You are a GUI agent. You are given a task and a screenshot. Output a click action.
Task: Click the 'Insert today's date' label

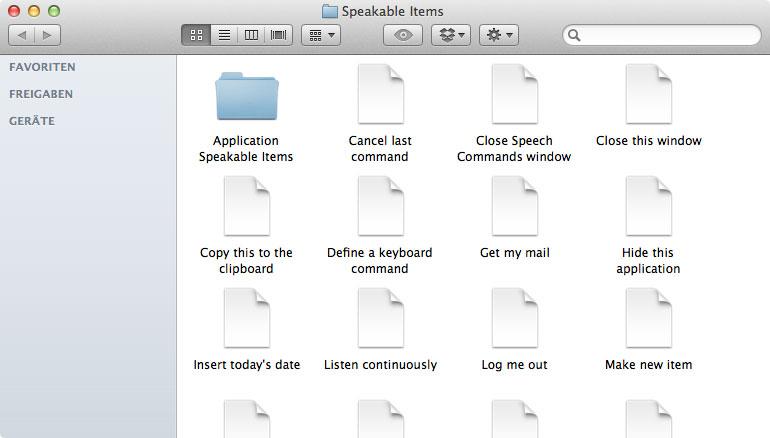click(x=247, y=365)
